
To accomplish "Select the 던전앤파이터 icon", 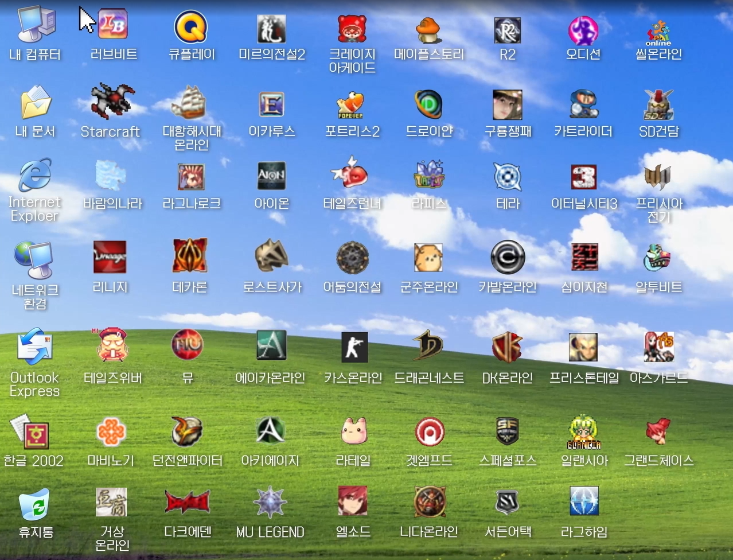I will click(187, 432).
